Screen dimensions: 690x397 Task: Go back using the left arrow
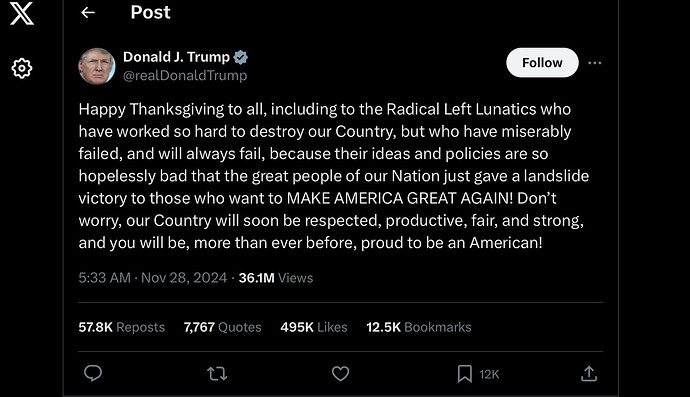88,12
